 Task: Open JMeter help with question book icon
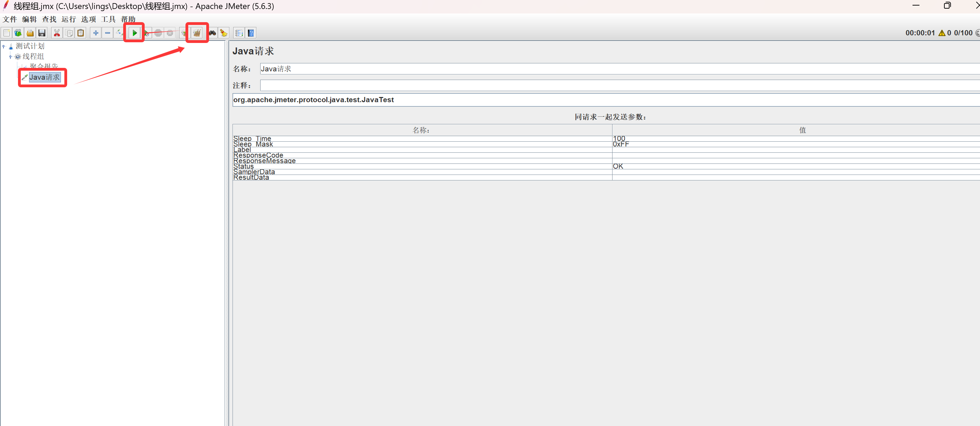pyautogui.click(x=251, y=33)
